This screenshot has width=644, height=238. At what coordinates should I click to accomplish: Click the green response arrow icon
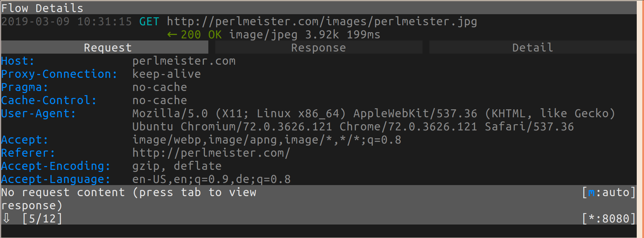[172, 35]
